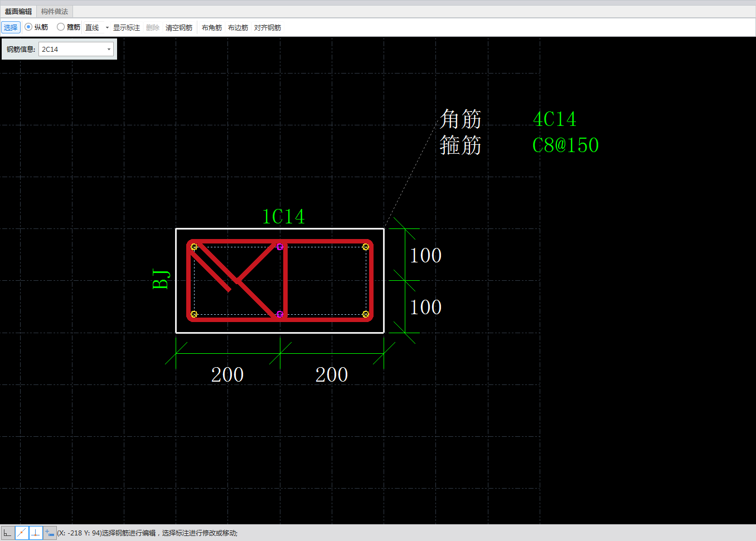Click the green 1C14 annotation above section
Image resolution: width=756 pixels, height=541 pixels.
click(x=284, y=217)
